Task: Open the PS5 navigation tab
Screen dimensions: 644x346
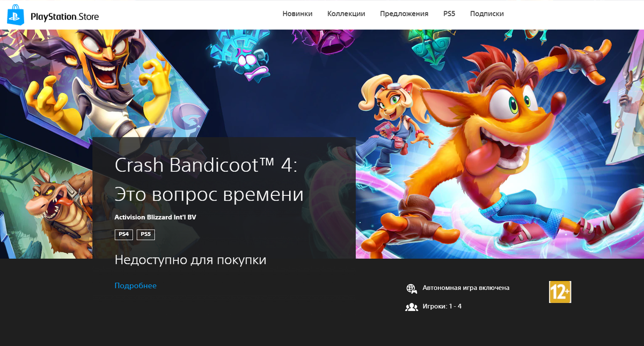Action: 449,13
